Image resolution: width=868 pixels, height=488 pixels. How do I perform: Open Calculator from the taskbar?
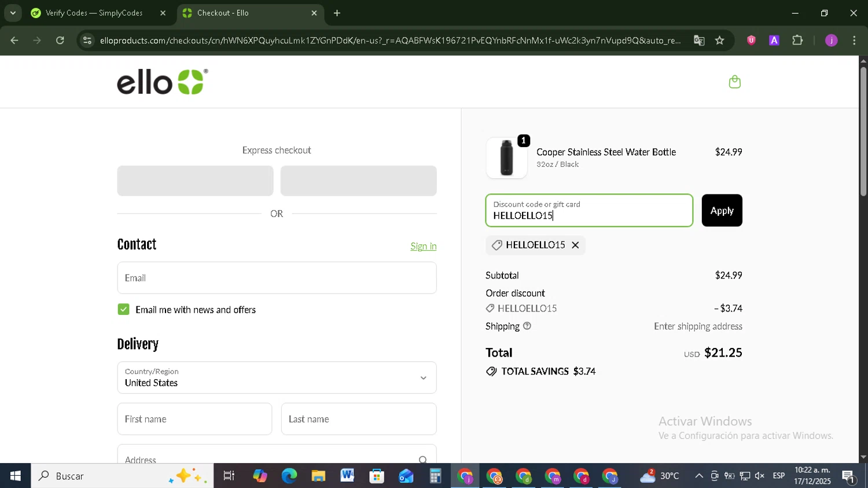pos(435,476)
